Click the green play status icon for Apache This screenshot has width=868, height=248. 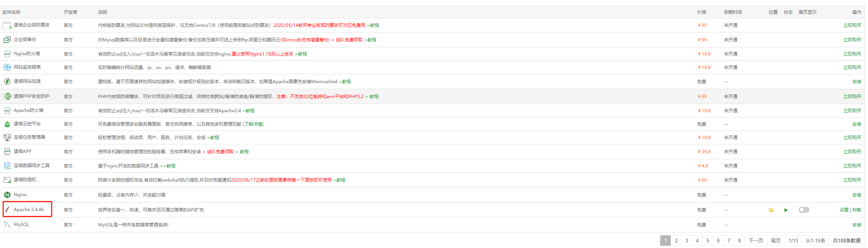[786, 210]
